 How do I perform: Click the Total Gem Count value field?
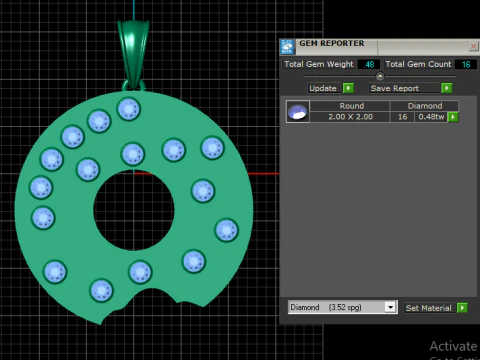[x=466, y=64]
